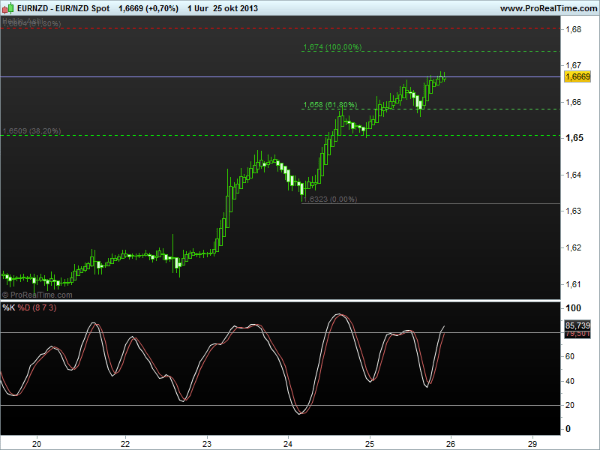Click date 29 on the time axis
Viewport: 600px width, 450px height.
pyautogui.click(x=532, y=444)
